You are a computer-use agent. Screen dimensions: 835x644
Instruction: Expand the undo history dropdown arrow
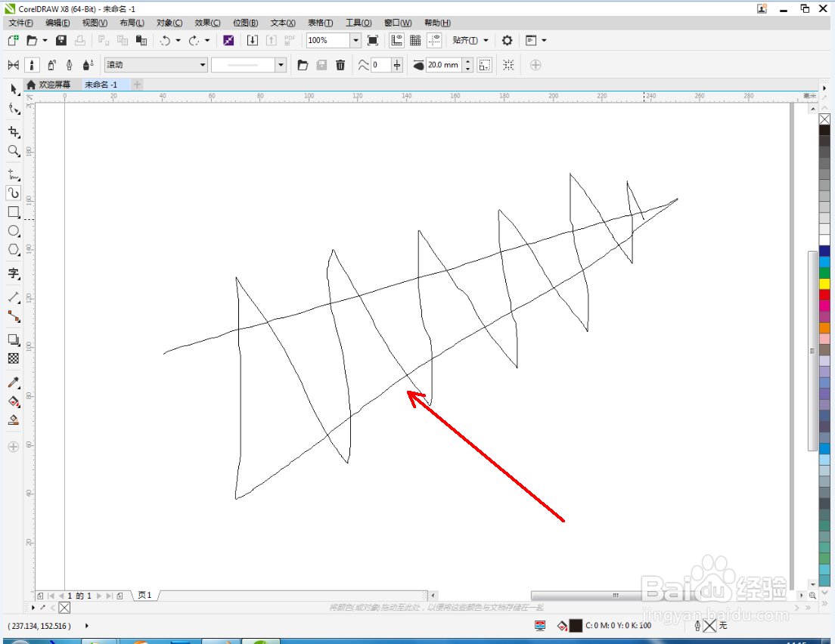coord(178,41)
